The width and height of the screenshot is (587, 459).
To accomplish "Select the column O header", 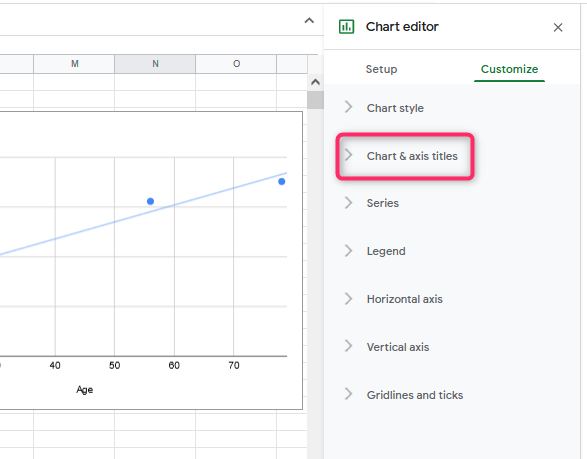I will 236,64.
